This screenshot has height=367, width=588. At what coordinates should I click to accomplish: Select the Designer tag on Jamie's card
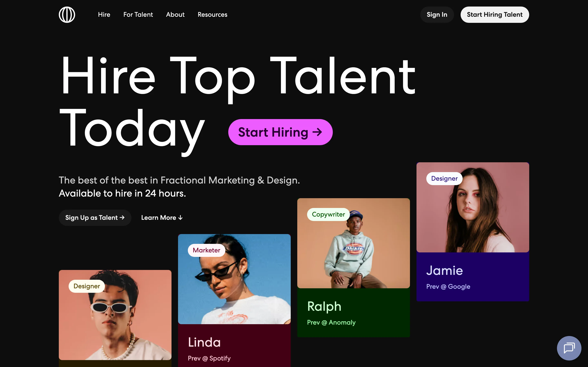tap(444, 178)
